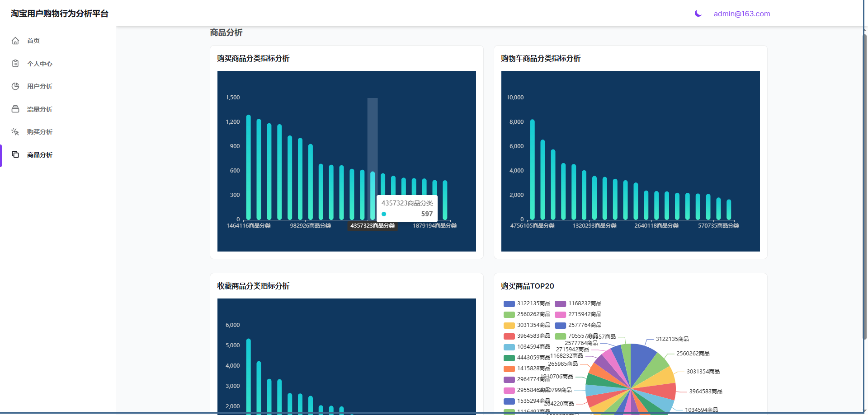The width and height of the screenshot is (868, 415).
Task: Click the 3031354商品 yellow legend swatch
Action: click(x=509, y=325)
